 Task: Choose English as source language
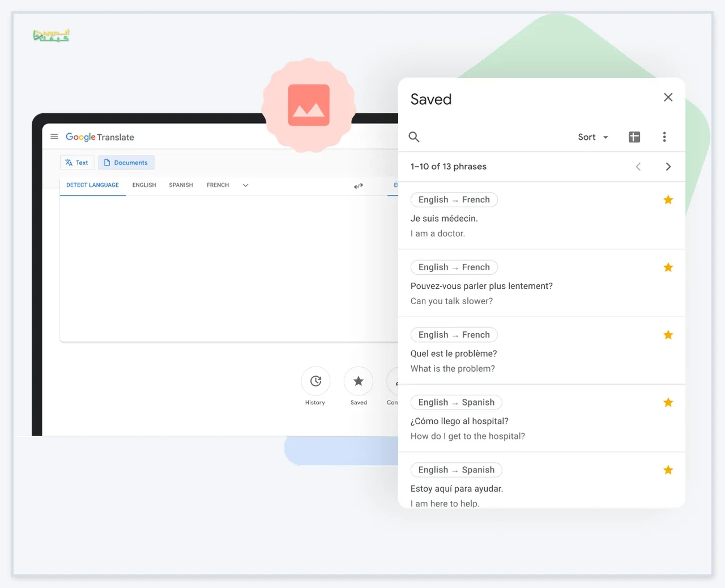pos(144,185)
